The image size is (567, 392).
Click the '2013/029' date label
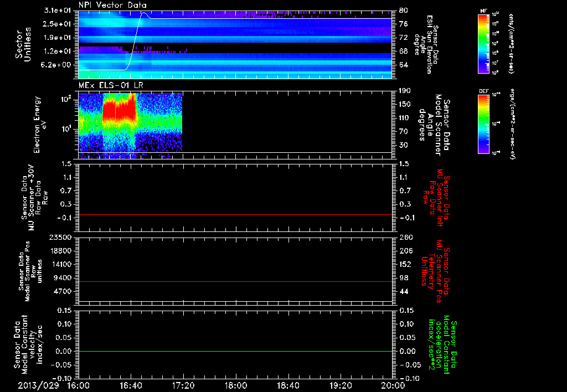pos(38,385)
